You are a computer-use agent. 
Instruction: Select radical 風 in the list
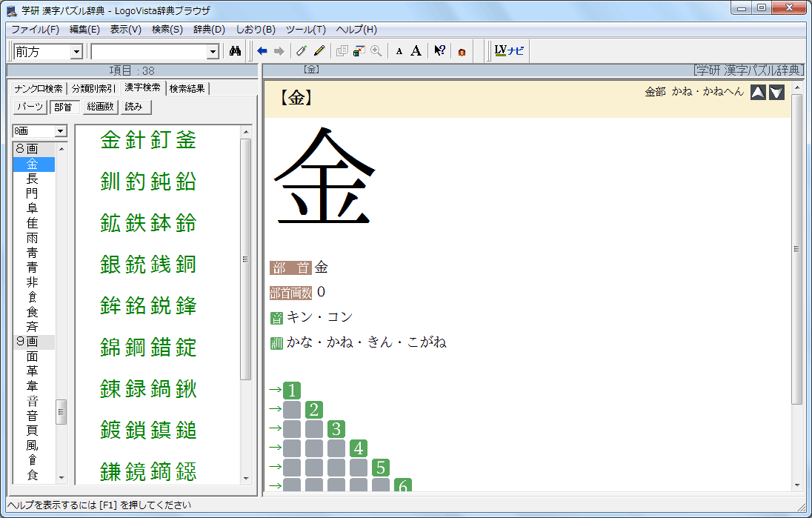(32, 445)
